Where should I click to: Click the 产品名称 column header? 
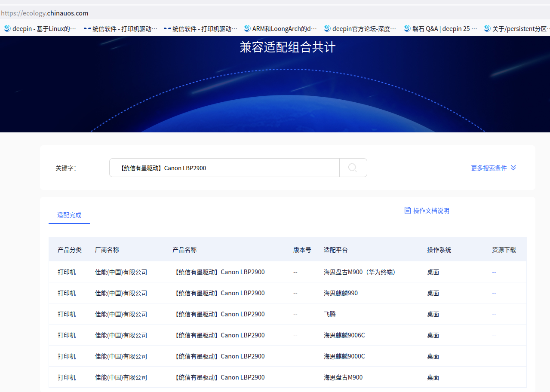click(x=184, y=250)
